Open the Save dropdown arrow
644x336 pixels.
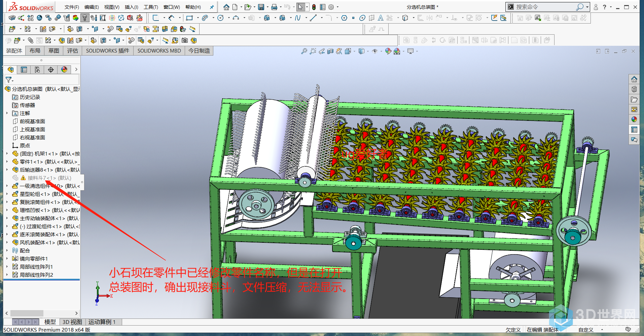(267, 7)
